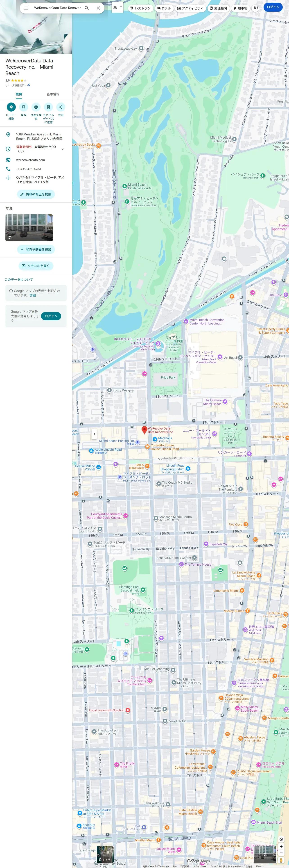Click the Best Buy store marker
Viewport: 289px width, 868px height.
(79, 826)
